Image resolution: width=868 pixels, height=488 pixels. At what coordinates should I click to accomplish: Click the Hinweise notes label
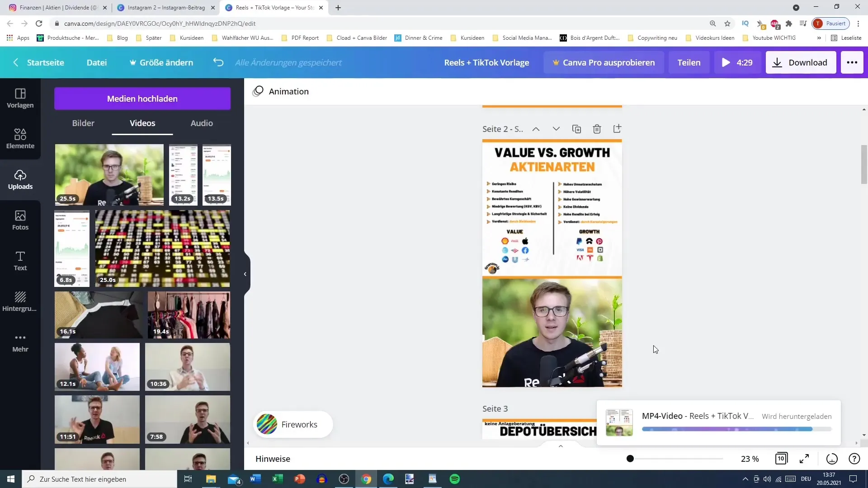[x=273, y=459]
